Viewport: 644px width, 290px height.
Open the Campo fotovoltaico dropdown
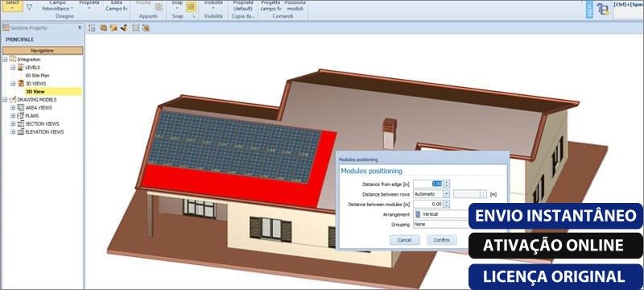tap(57, 6)
